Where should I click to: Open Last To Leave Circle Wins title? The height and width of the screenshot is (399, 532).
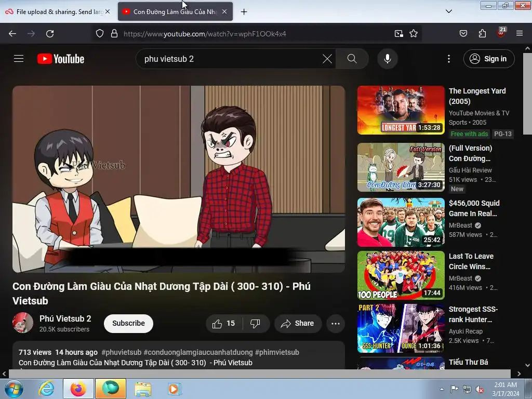[x=471, y=261]
